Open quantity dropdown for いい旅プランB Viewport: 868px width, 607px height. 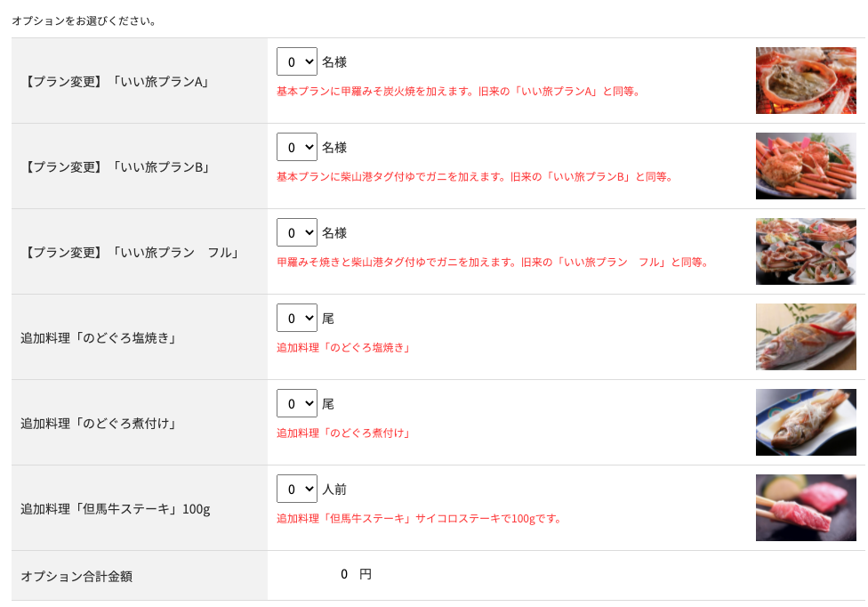coord(297,147)
